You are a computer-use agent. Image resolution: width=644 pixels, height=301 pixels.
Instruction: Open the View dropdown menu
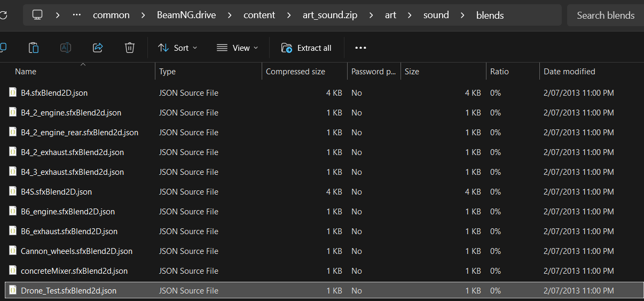pos(237,48)
